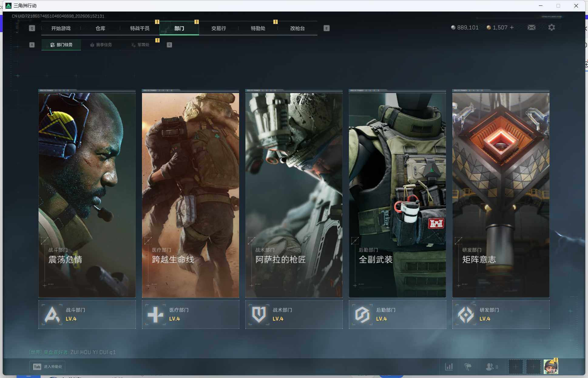The image size is (588, 378).
Task: Switch to 开始游戏 tab
Action: (61, 28)
